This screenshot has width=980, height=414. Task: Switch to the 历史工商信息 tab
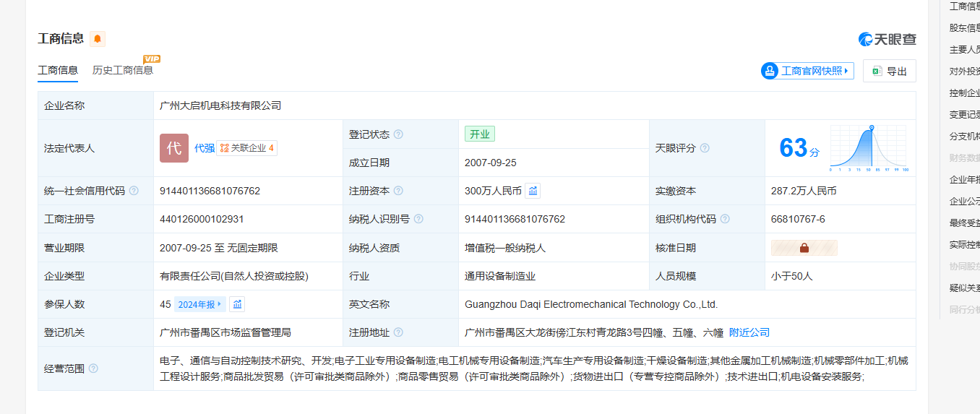tap(123, 70)
